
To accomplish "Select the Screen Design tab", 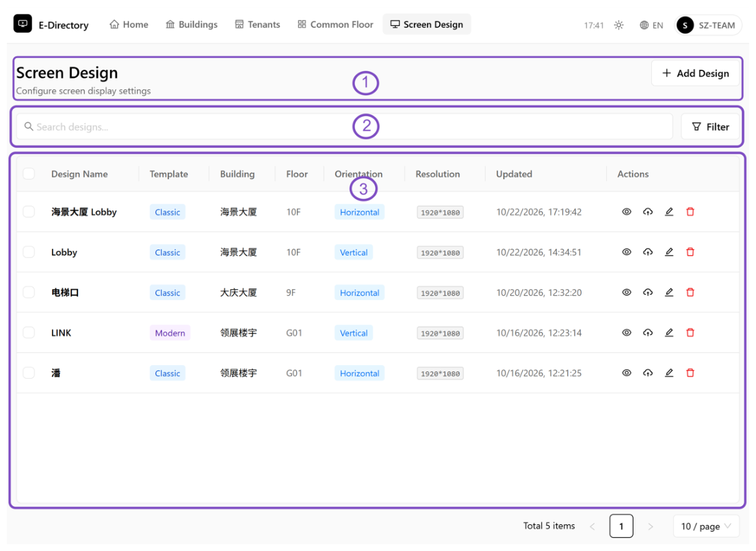I will click(x=427, y=25).
